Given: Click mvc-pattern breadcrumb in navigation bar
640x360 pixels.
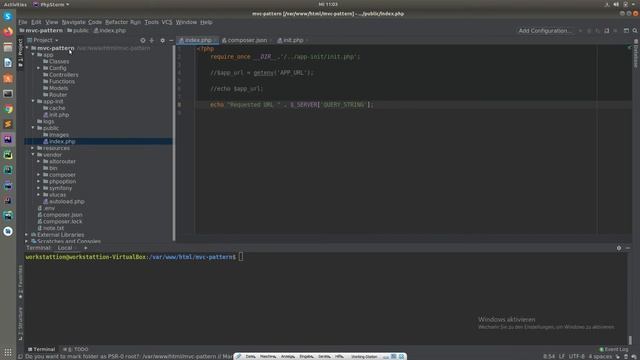Looking at the screenshot, I should point(41,31).
